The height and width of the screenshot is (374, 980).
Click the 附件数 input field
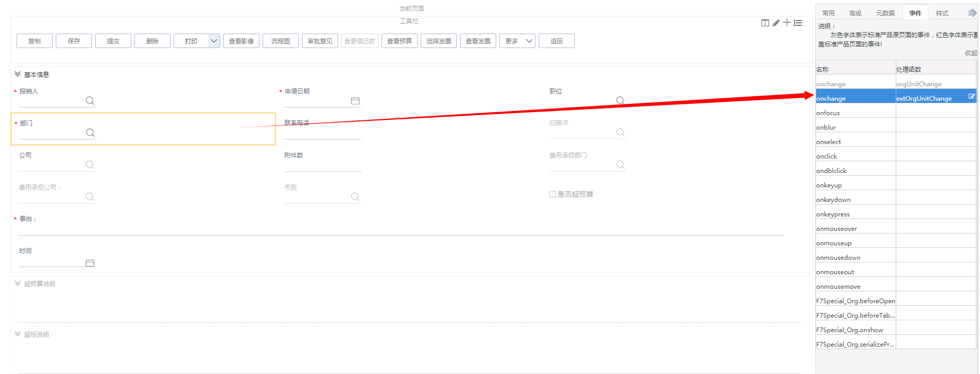click(323, 165)
